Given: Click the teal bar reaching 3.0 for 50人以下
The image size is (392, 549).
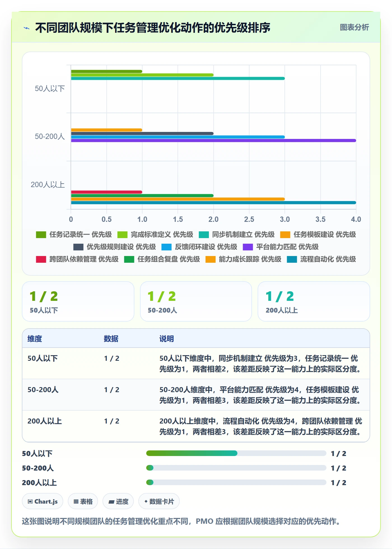Looking at the screenshot, I should [178, 78].
